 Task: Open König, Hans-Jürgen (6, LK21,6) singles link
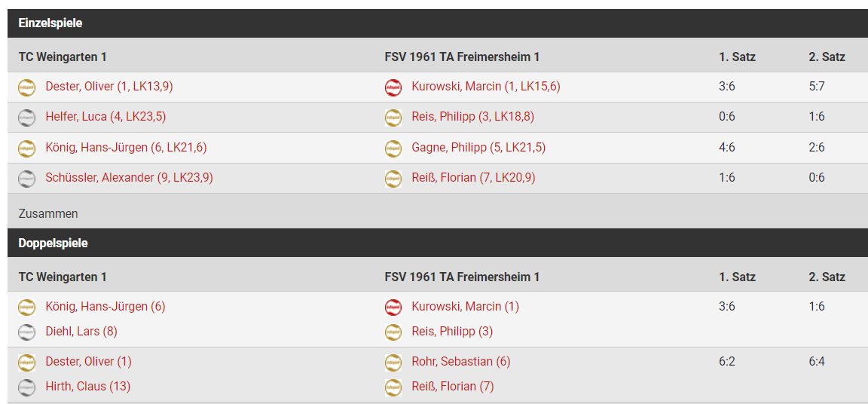(x=127, y=147)
